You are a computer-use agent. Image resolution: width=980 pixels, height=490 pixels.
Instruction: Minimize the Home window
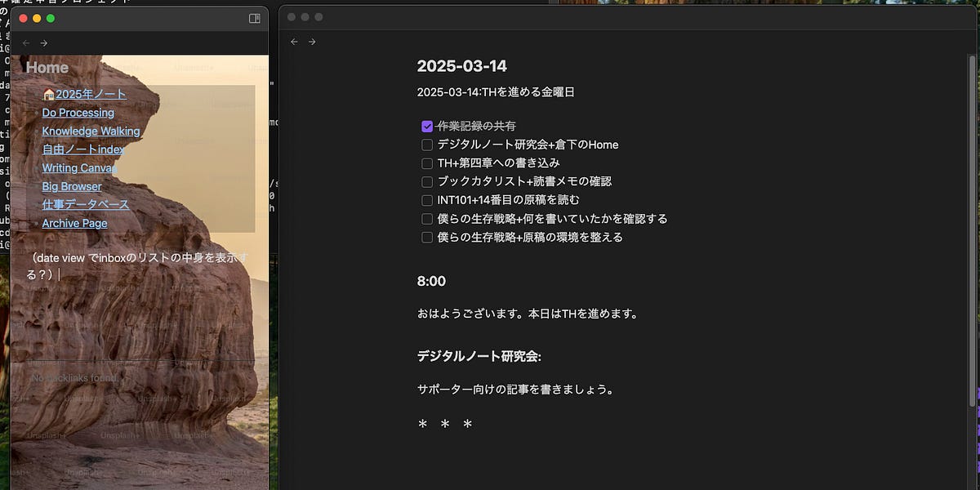click(x=37, y=18)
